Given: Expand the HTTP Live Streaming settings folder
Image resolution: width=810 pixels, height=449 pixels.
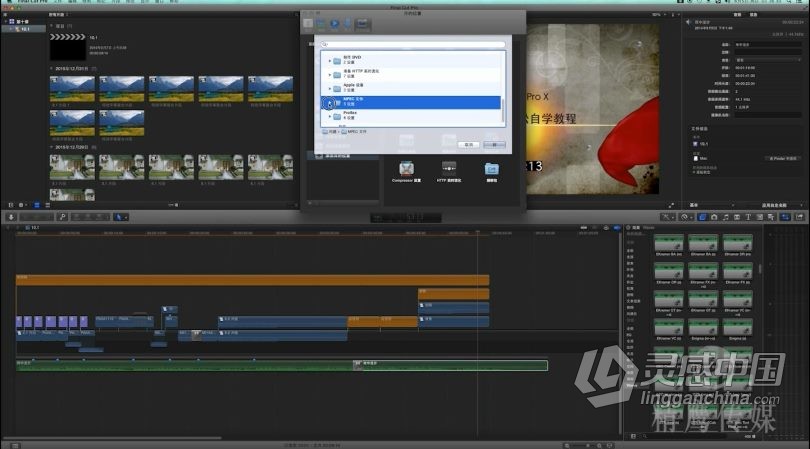Looking at the screenshot, I should [x=330, y=74].
